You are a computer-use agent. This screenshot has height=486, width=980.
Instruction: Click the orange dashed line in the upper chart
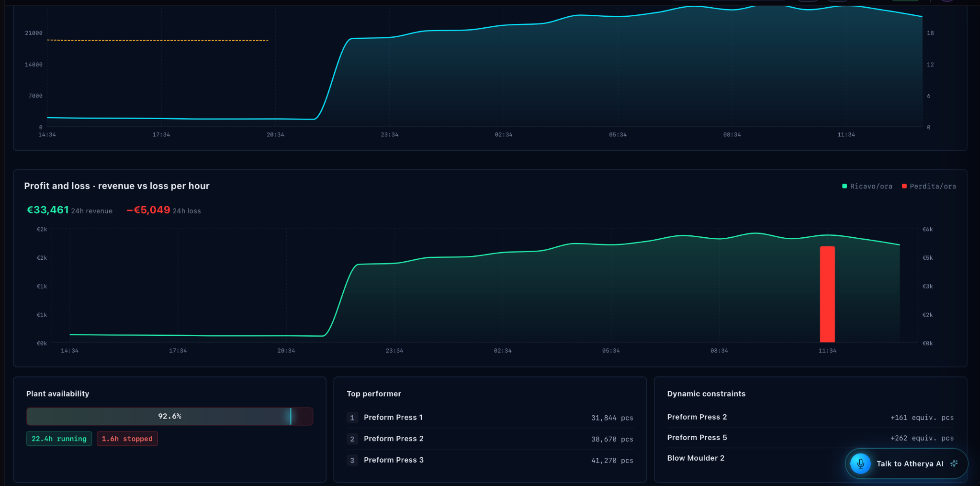(x=158, y=40)
